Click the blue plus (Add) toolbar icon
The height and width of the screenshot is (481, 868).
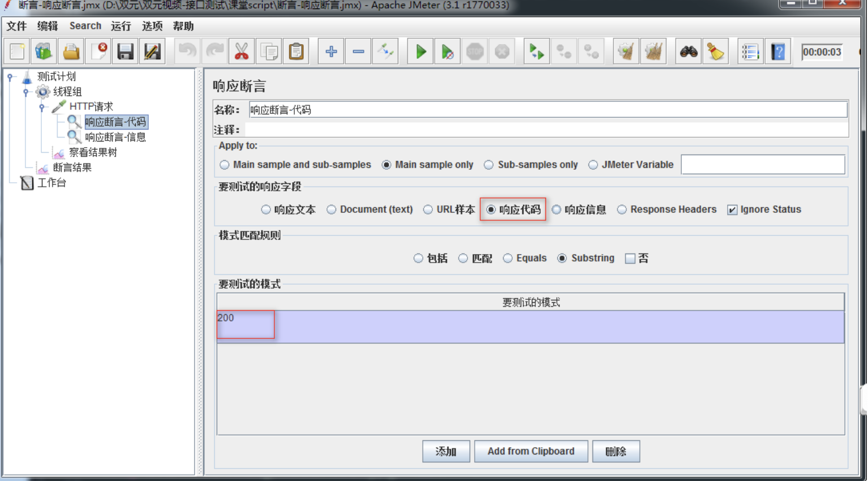point(330,51)
